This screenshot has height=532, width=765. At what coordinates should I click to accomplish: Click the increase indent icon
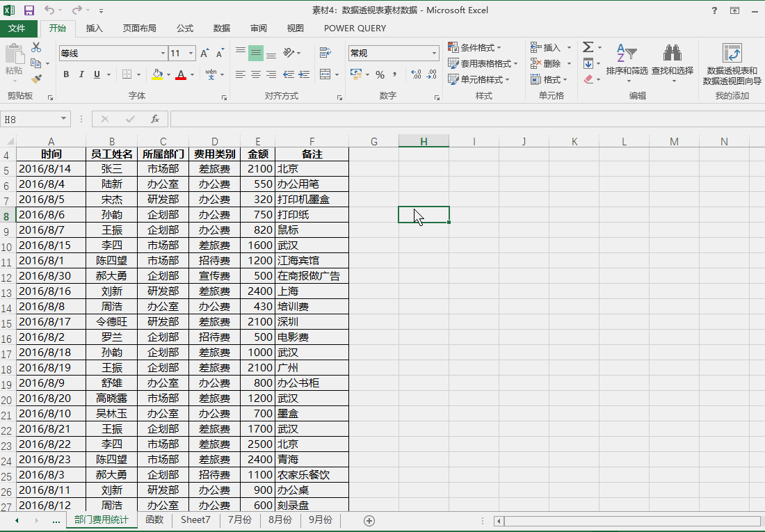coord(304,74)
